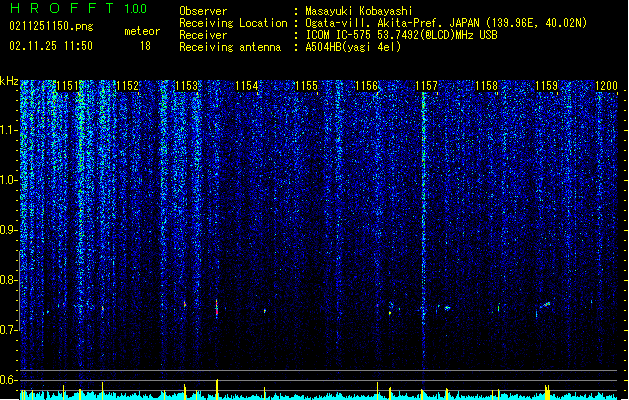
Task: Click the 'Receiver' field label
Action: click(203, 35)
